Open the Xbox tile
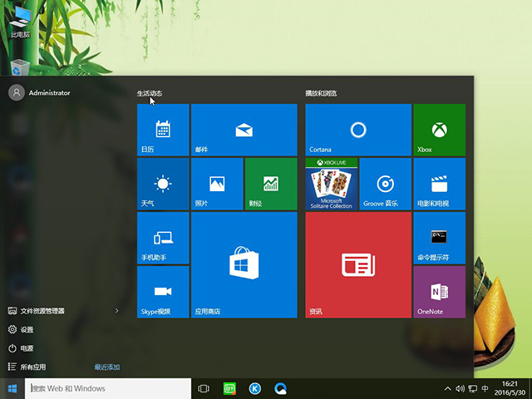 point(439,130)
